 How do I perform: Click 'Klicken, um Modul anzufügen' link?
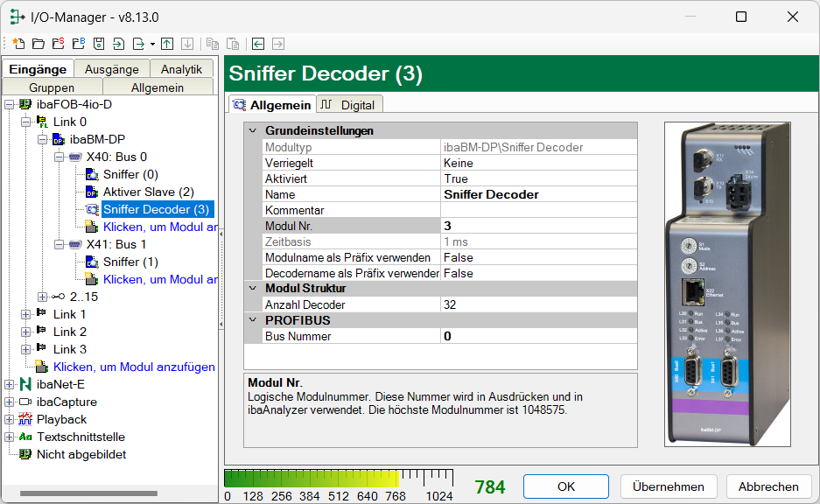tap(134, 367)
